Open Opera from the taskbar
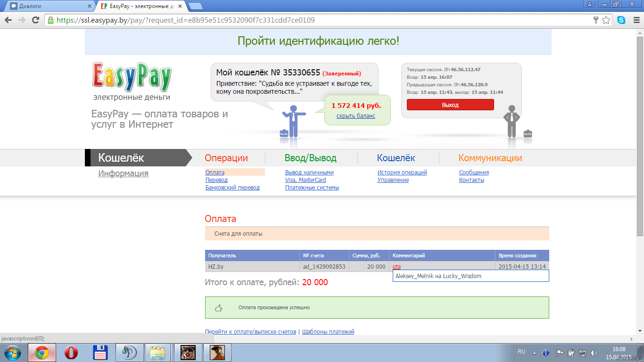 tap(71, 352)
